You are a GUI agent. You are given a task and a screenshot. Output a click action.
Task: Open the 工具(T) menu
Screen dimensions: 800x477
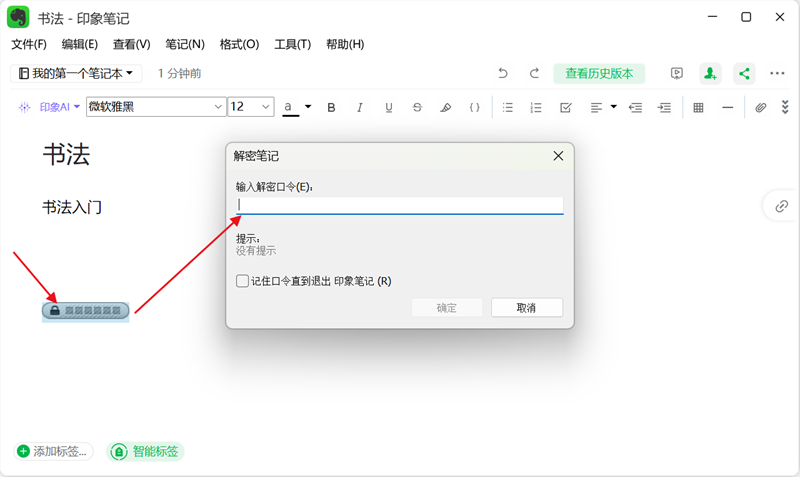point(293,44)
